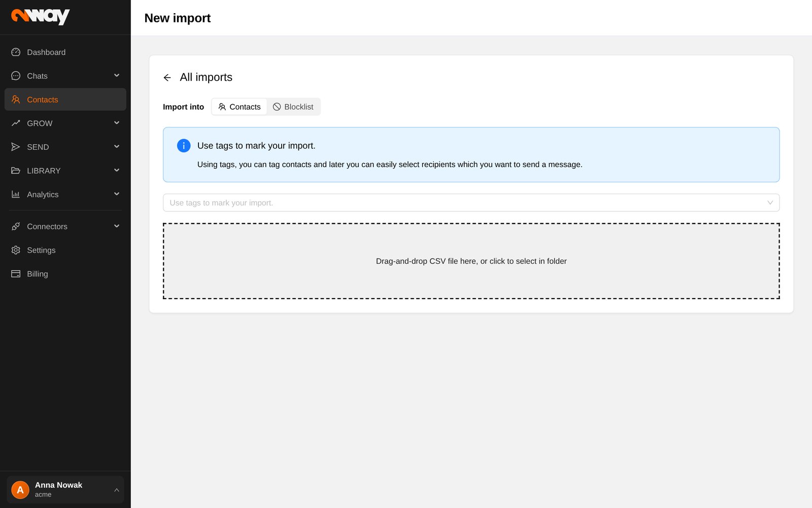Image resolution: width=812 pixels, height=508 pixels.
Task: Click the Anna Nowak avatar circle
Action: click(x=20, y=490)
